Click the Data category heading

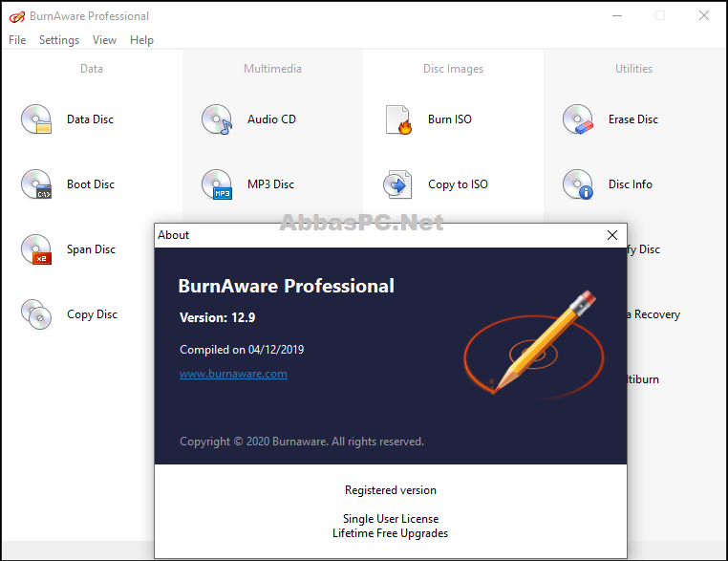click(92, 69)
